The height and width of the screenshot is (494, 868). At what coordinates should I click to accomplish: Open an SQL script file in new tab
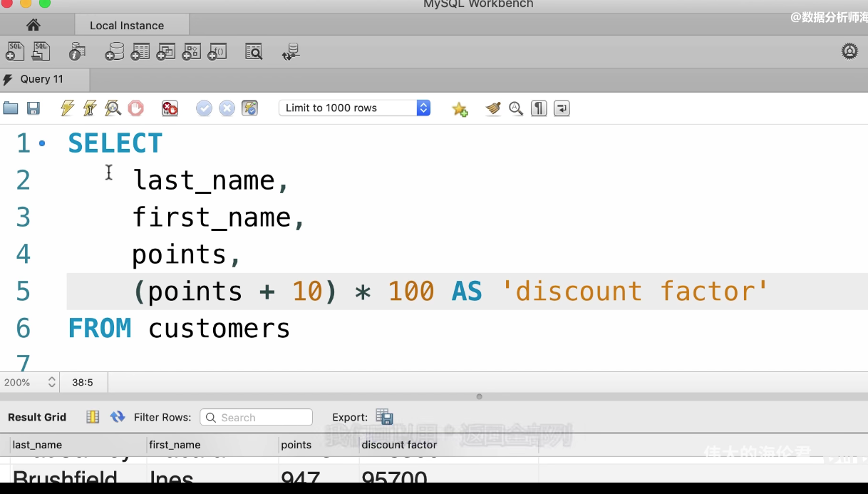pyautogui.click(x=41, y=51)
